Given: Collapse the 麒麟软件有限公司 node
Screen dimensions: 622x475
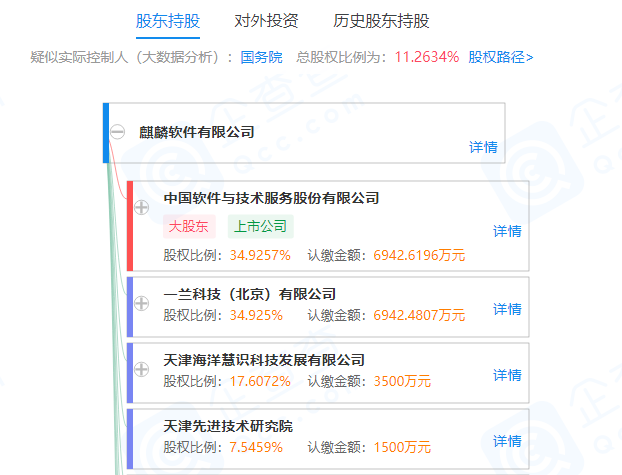Looking at the screenshot, I should click(117, 132).
